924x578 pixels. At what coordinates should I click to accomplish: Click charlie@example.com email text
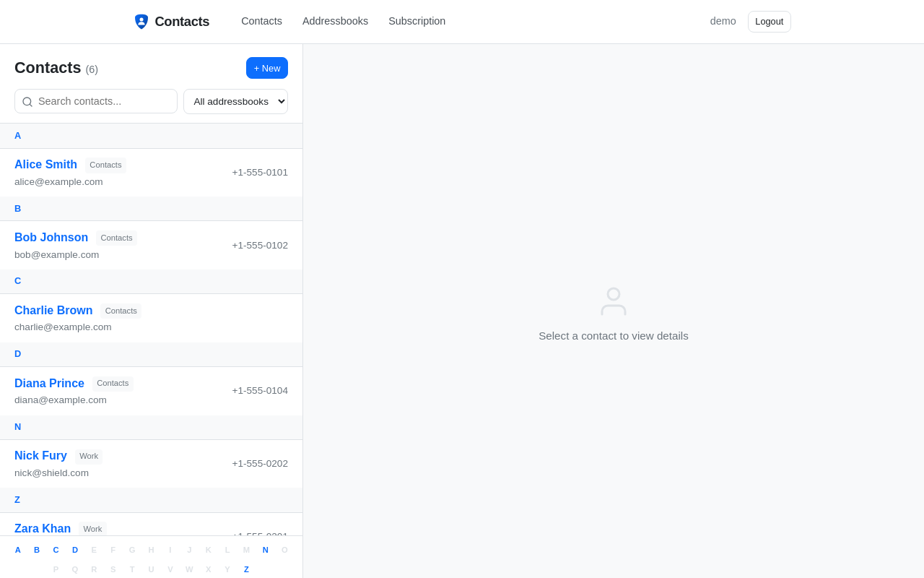(63, 327)
